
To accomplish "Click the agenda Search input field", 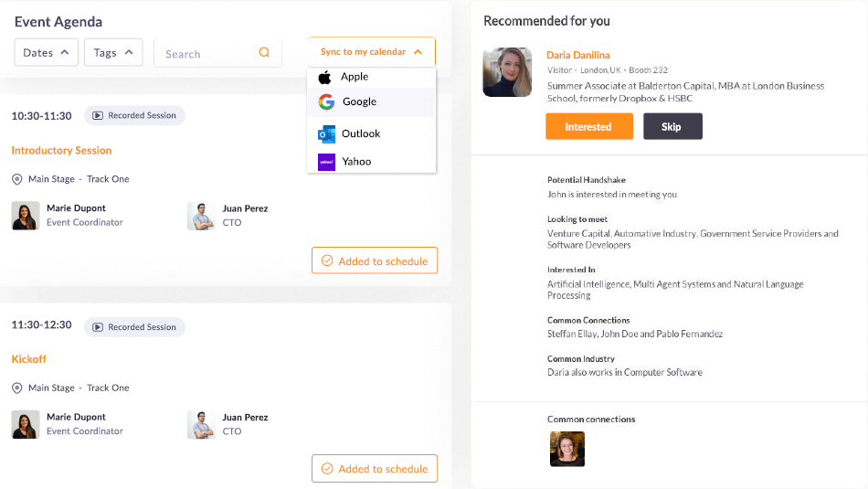I will point(206,54).
